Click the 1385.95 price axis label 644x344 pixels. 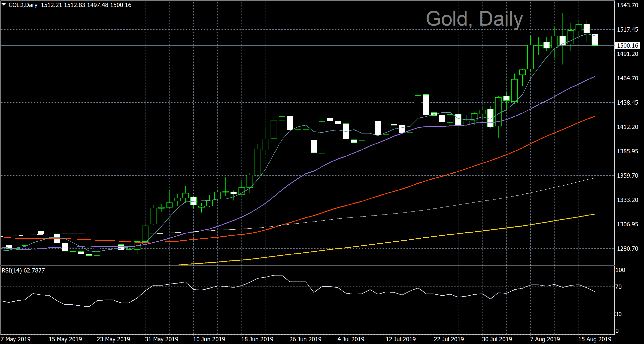click(x=627, y=151)
